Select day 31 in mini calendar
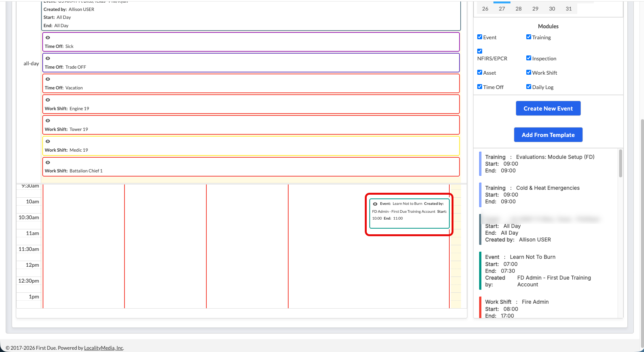Viewport: 644px width, 352px height. pos(569,9)
